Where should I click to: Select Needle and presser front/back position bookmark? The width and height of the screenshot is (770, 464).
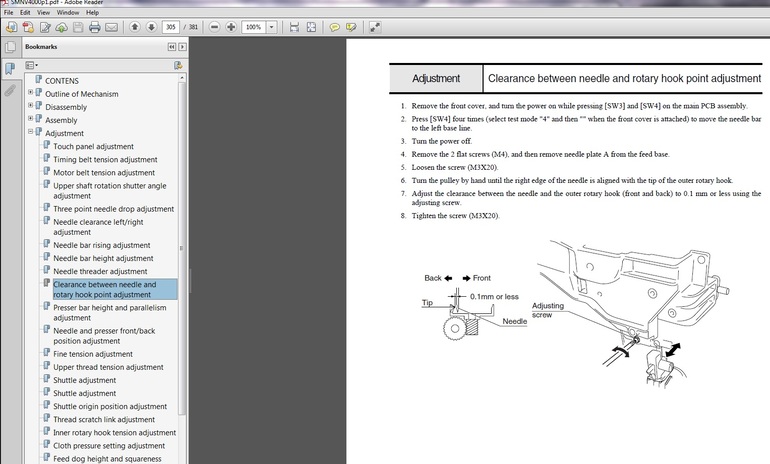[104, 336]
